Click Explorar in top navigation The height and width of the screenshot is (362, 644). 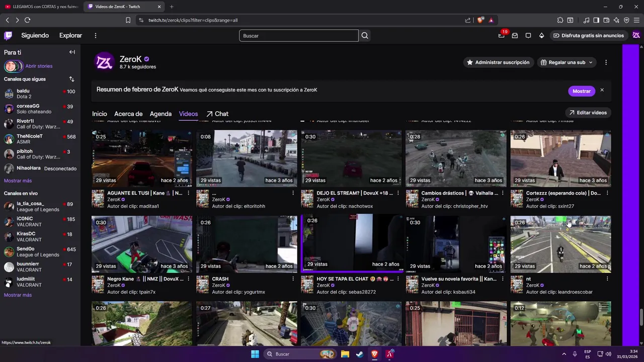pos(70,36)
